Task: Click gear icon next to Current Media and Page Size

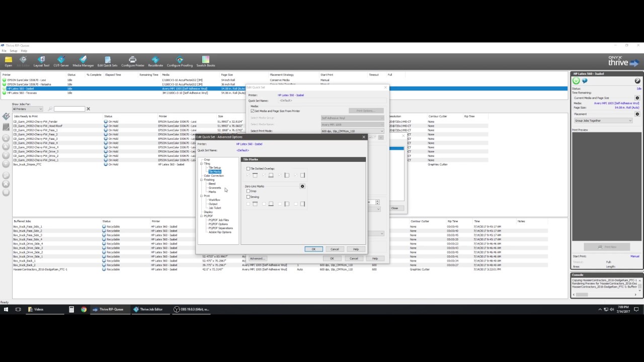Action: [637, 98]
